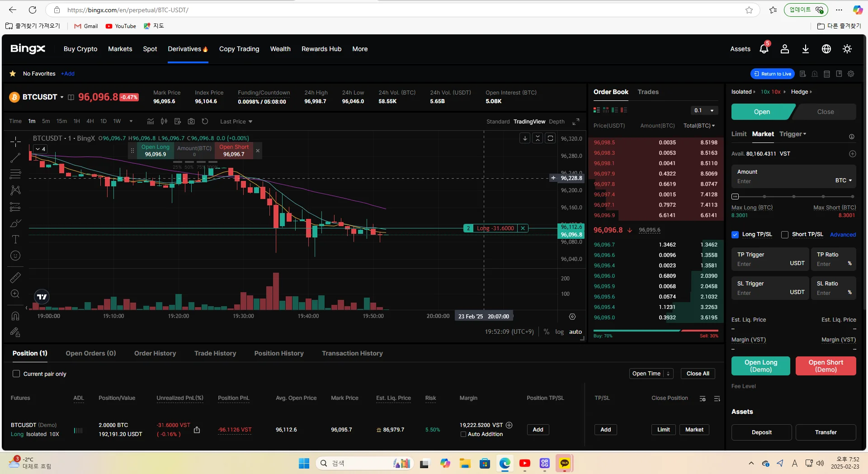Click the Open Long (Demo) button
The image size is (868, 474).
[x=761, y=366]
